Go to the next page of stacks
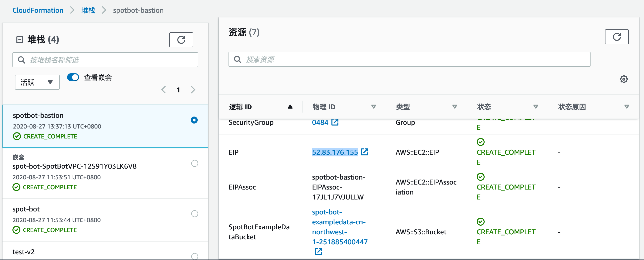 point(193,90)
